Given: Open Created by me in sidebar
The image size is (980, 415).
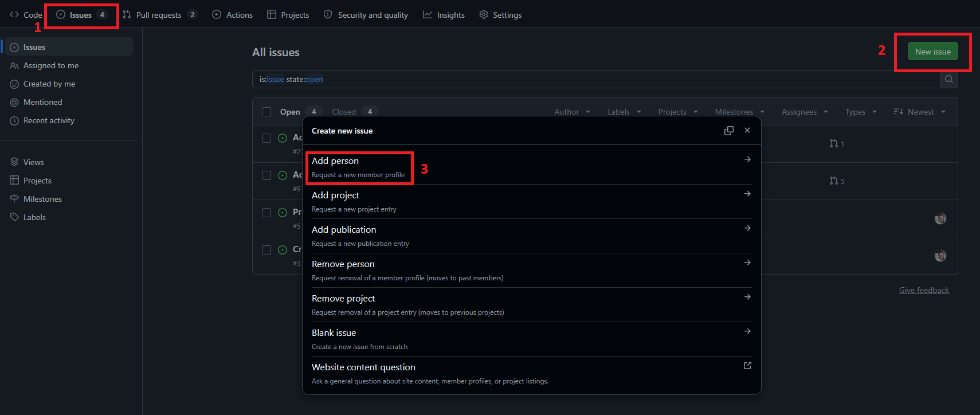Looking at the screenshot, I should click(x=69, y=84).
